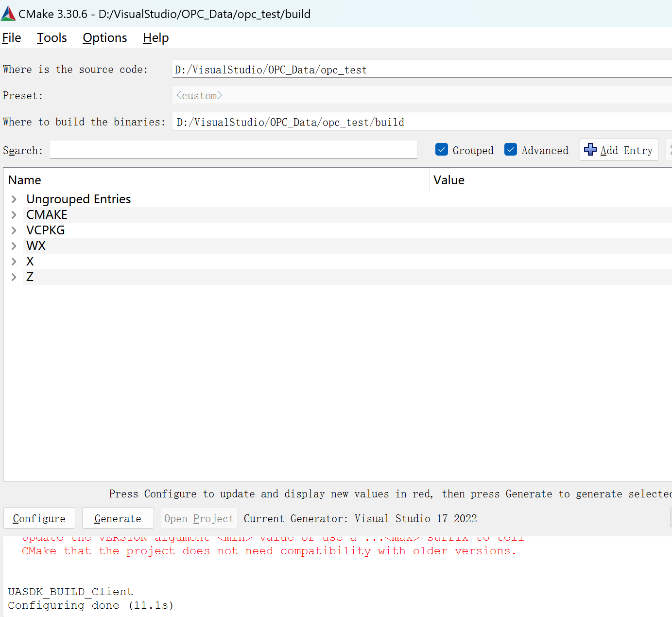Screen dimensions: 672x617
Task: Click the Value column header
Action: click(551, 180)
